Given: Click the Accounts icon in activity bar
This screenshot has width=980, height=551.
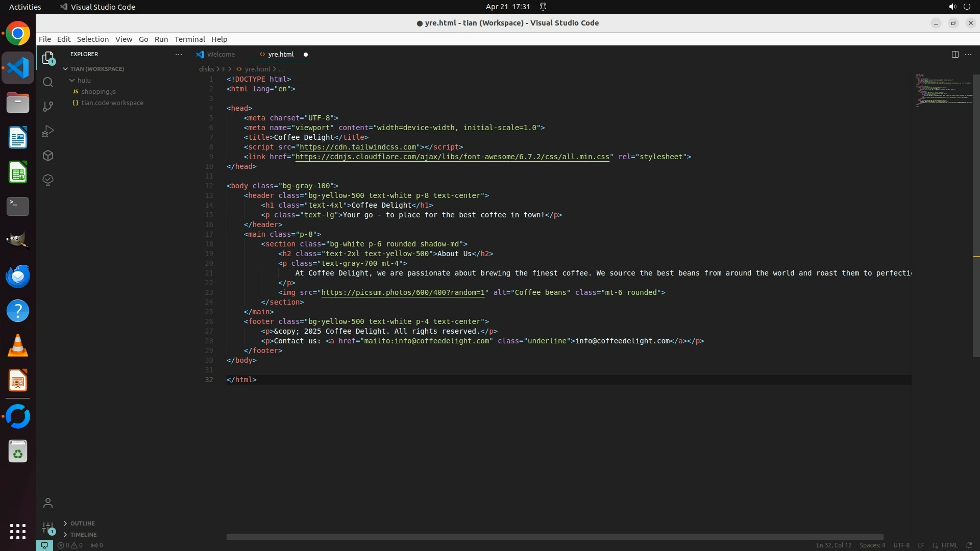Looking at the screenshot, I should [48, 503].
